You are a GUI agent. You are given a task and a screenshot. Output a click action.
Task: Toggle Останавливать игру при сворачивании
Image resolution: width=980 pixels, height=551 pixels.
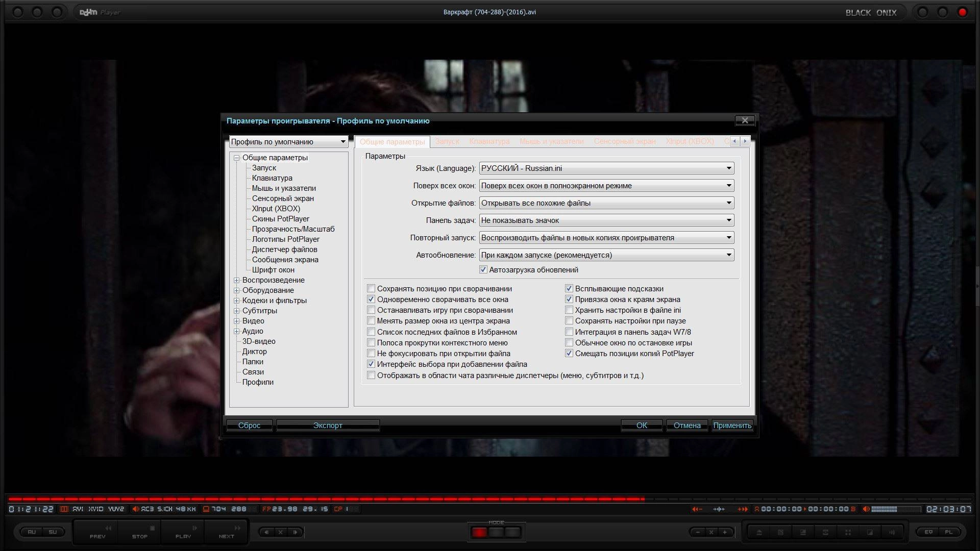[x=371, y=310]
